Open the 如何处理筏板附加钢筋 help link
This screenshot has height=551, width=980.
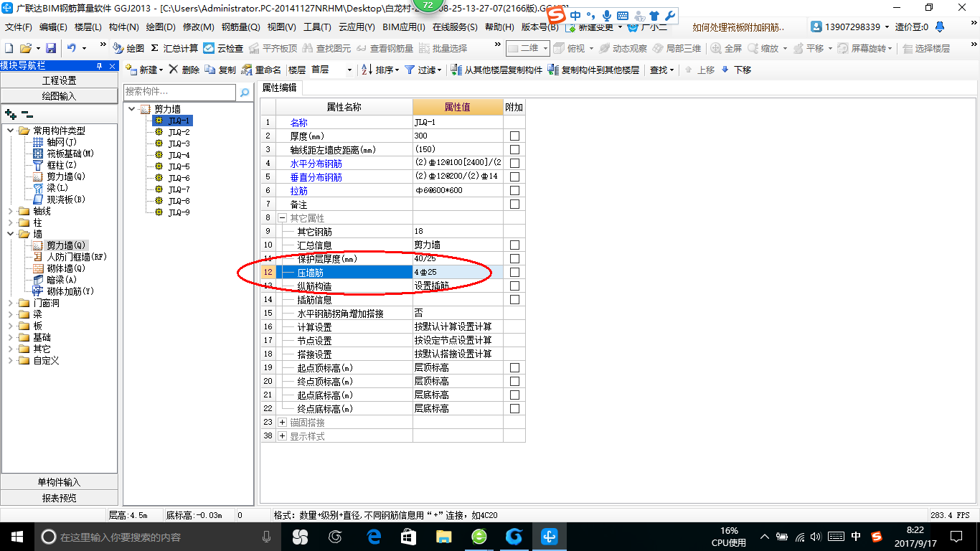[x=739, y=27]
